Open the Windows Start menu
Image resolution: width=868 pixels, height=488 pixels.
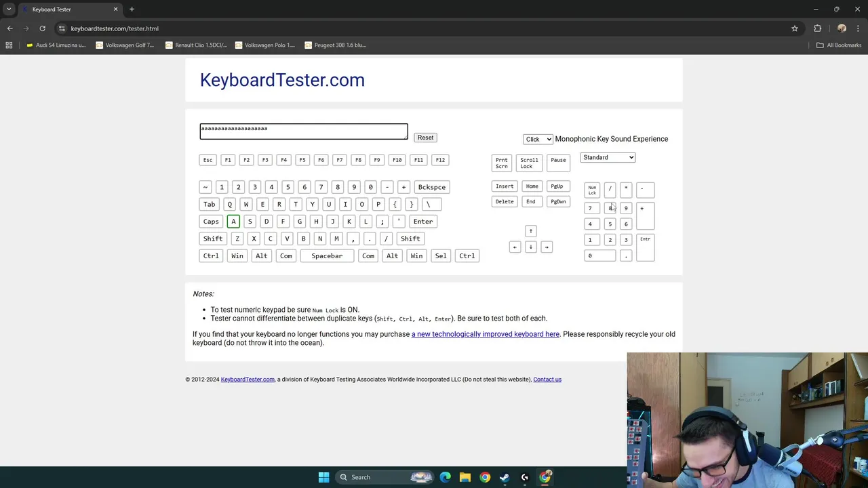323,477
